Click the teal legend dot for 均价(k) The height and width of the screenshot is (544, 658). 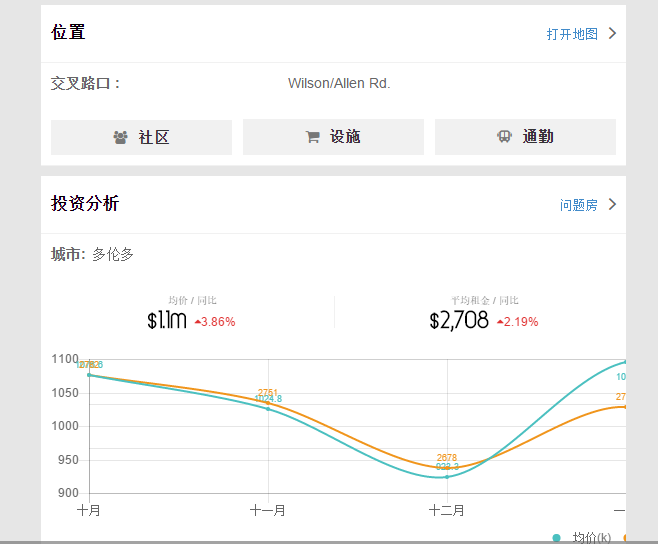click(557, 538)
